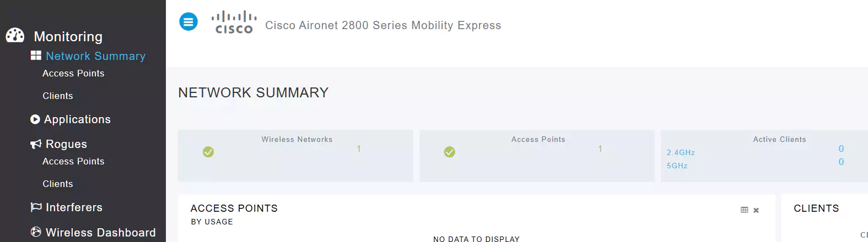The height and width of the screenshot is (242, 868).
Task: Click the Cisco logo
Action: (234, 23)
